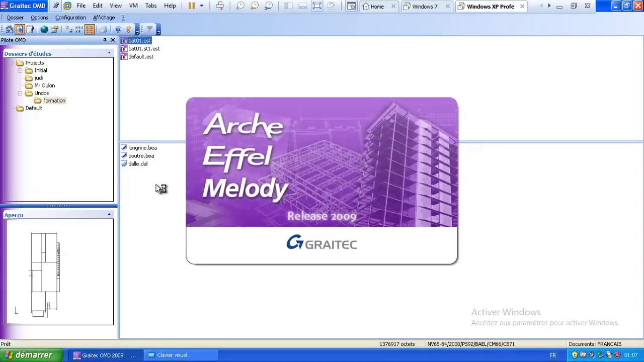Screen dimensions: 644x362
Task: Click the globe icon in OMD toolbar
Action: pos(44,30)
